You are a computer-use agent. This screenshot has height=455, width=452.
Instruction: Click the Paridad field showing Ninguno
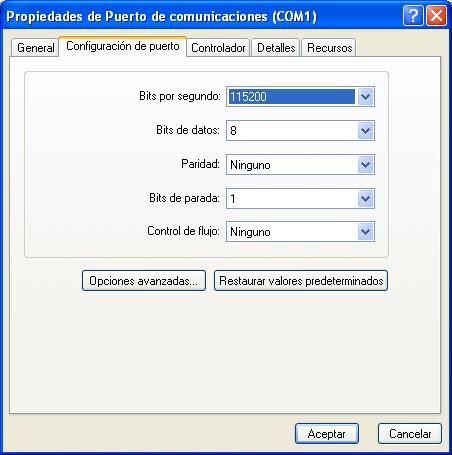coord(292,164)
